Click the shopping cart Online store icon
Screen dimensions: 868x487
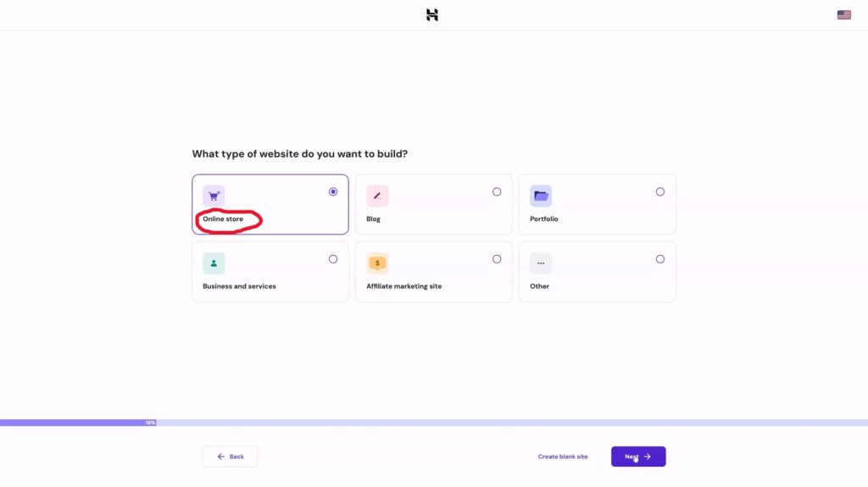[x=214, y=196]
